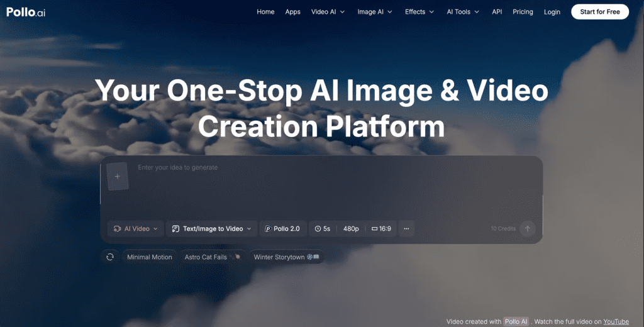Open the Image AI nav menu
Viewport: 644px width, 327px height.
click(374, 12)
